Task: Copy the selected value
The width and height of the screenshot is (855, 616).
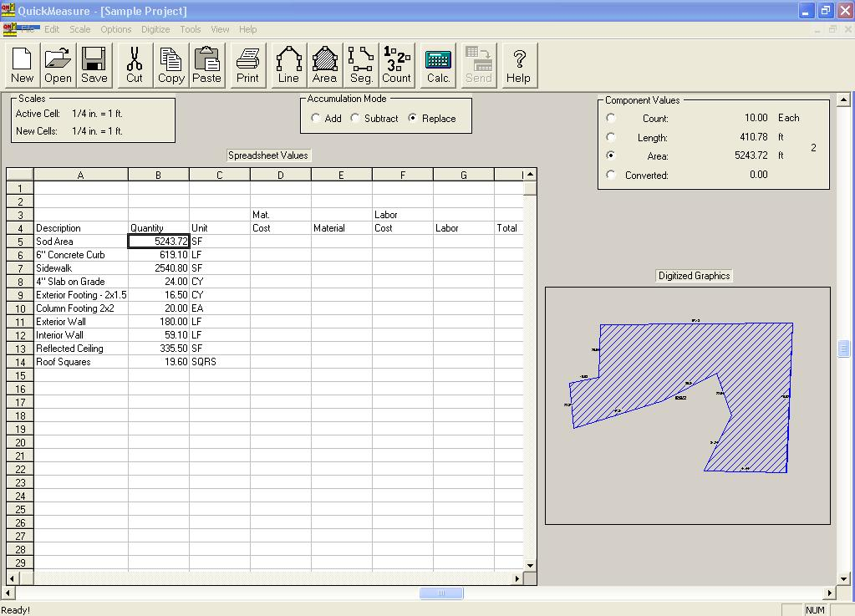Action: (x=170, y=64)
